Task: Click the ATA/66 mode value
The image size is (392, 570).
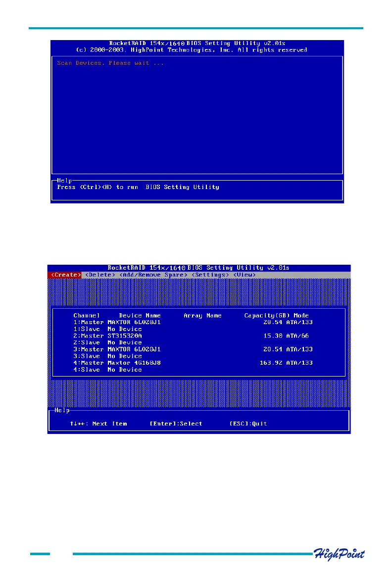Action: click(297, 336)
